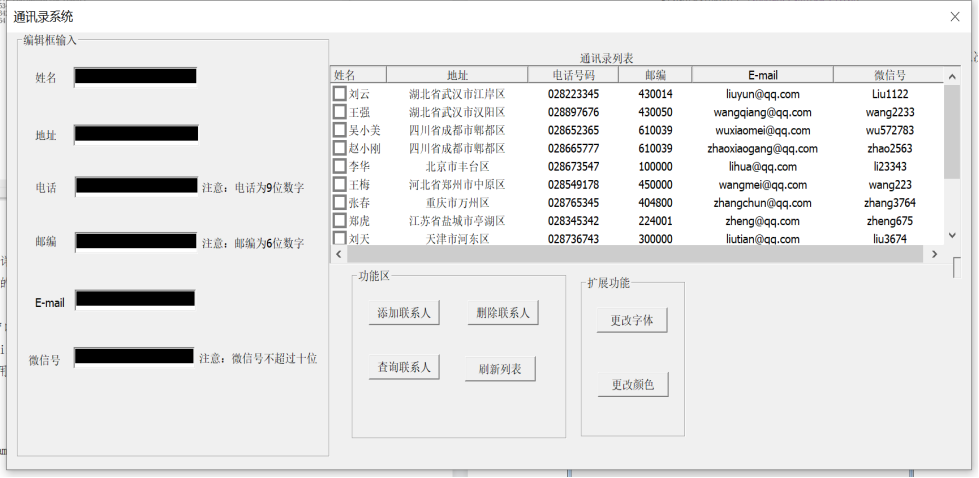This screenshot has width=979, height=478.
Task: Tick the checkbox next to 刘云
Action: 339,94
